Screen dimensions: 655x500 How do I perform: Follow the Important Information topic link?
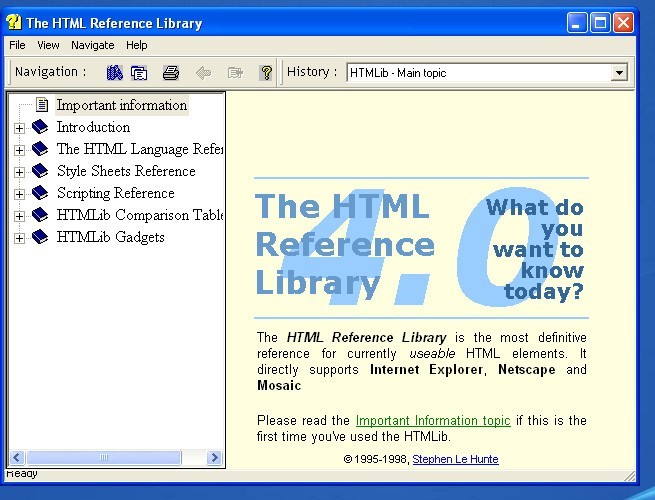433,420
